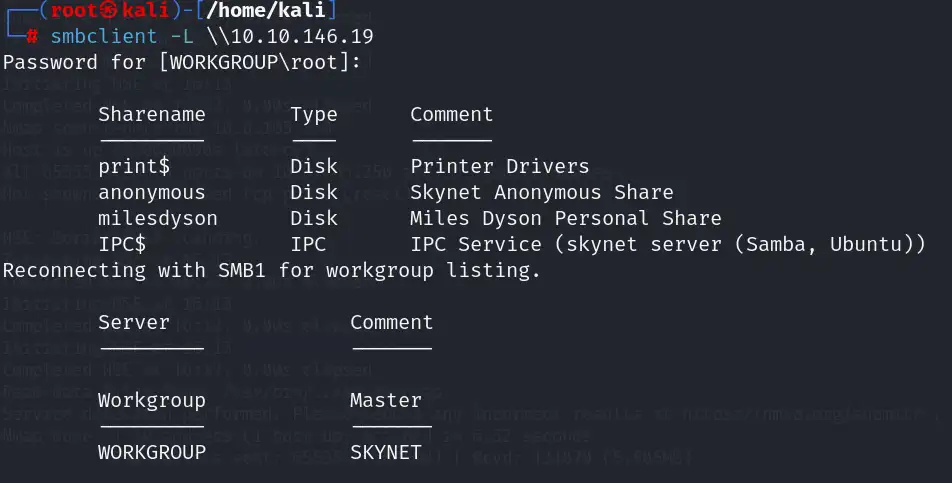Click the Reconnecting with SMB1 line
This screenshot has width=952, height=483.
(271, 270)
